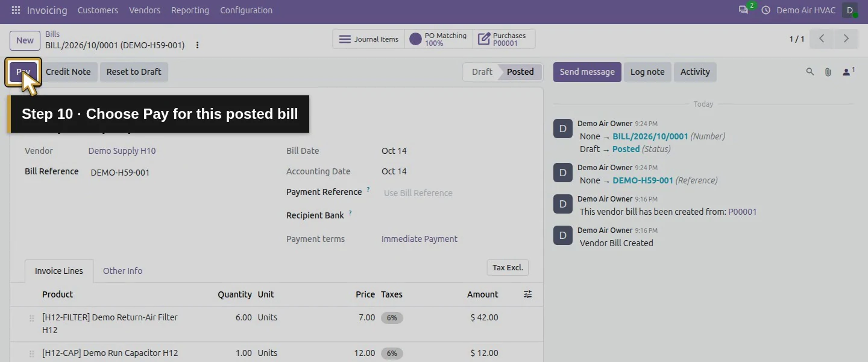This screenshot has width=868, height=362.
Task: Open the Reporting menu
Action: click(x=190, y=10)
